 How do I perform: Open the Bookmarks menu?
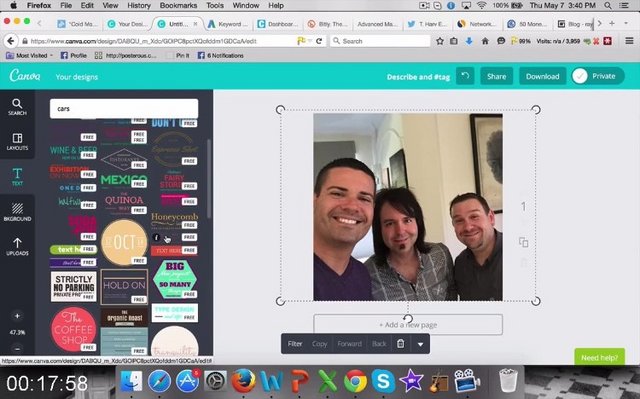[178, 5]
